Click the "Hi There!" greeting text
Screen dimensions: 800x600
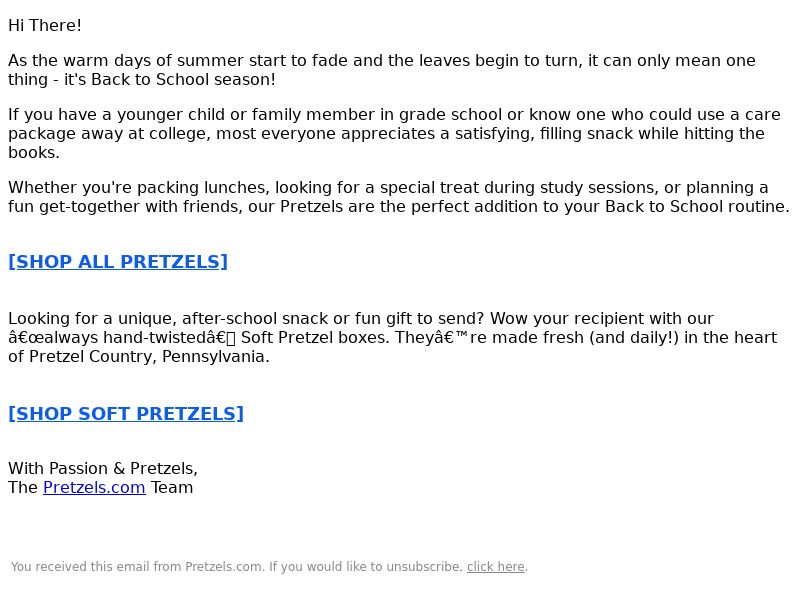point(45,26)
